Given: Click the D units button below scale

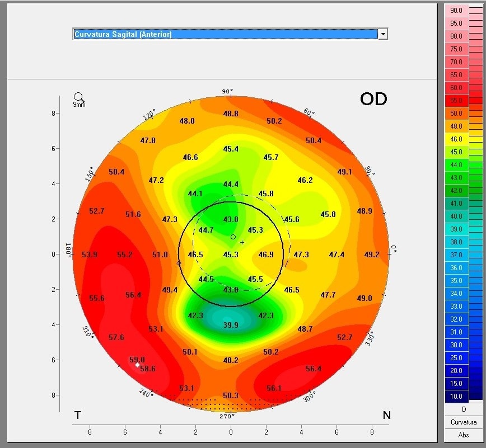Looking at the screenshot, I should pos(464,409).
